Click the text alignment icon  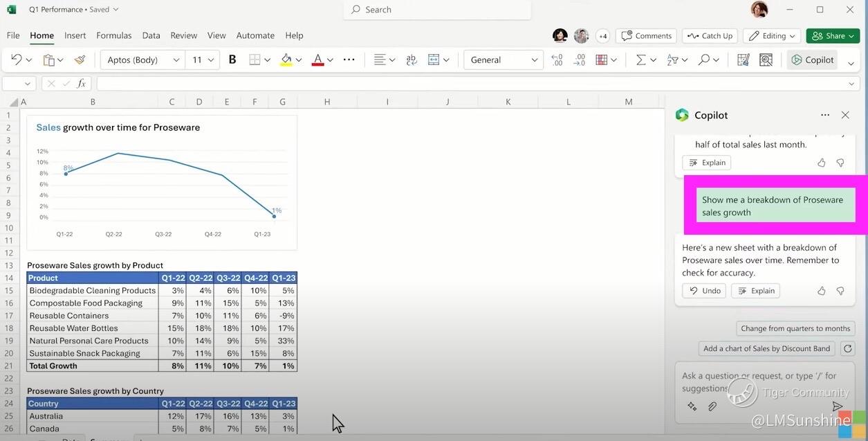coord(380,60)
